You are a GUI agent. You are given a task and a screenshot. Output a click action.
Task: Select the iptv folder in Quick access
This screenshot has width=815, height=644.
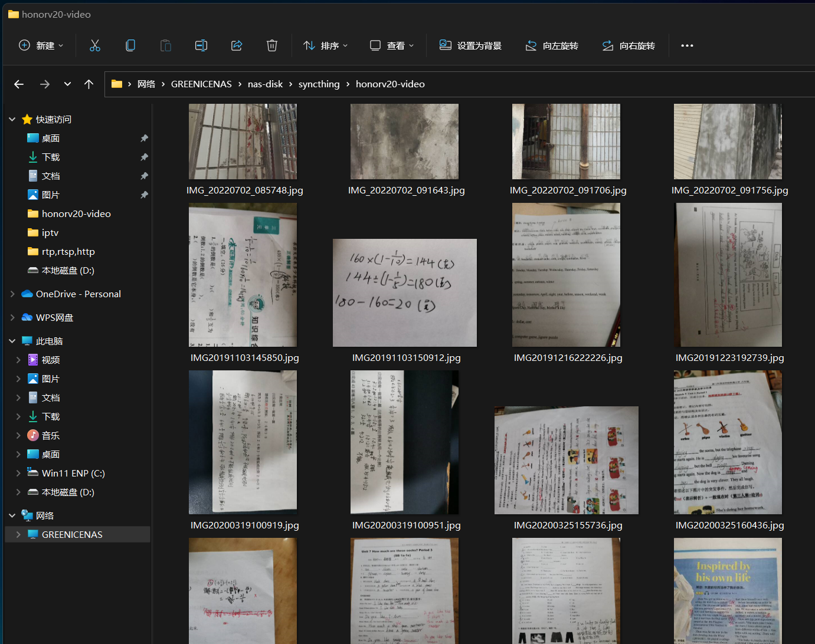50,232
